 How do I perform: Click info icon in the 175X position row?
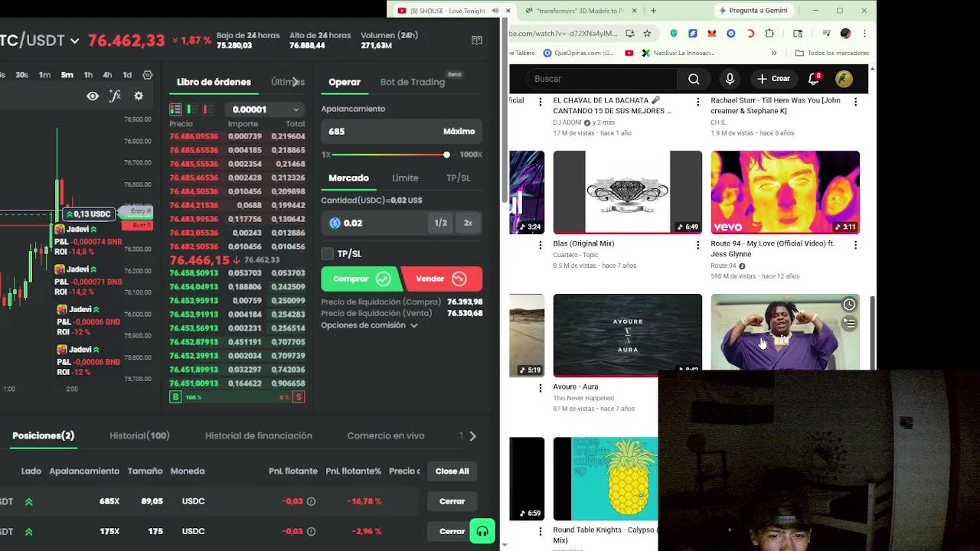coord(311,531)
